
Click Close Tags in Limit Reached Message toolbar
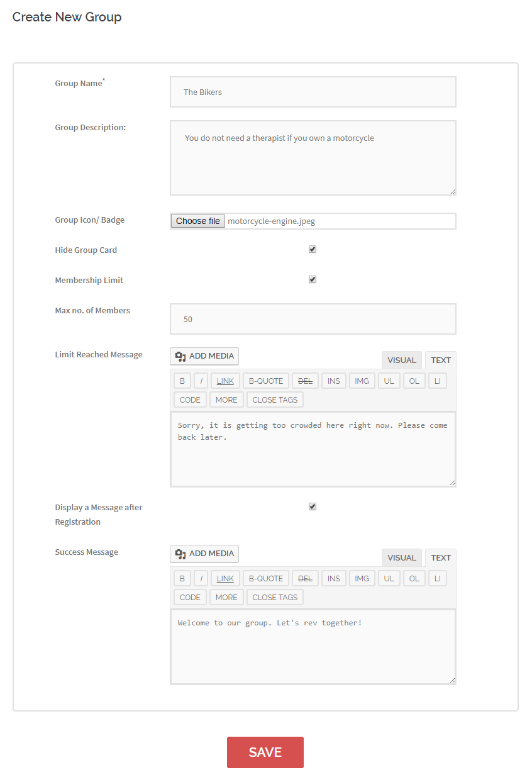pos(275,399)
